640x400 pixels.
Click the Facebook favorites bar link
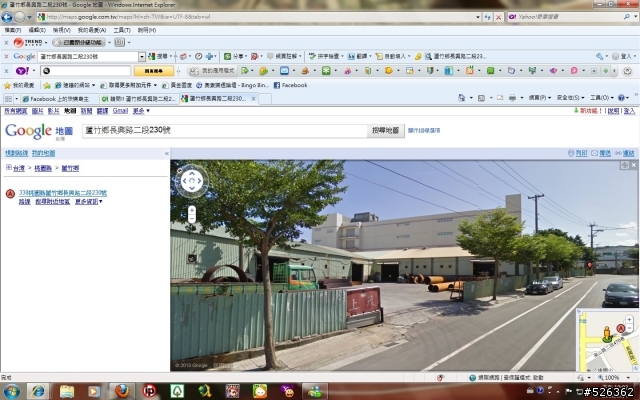pos(290,85)
